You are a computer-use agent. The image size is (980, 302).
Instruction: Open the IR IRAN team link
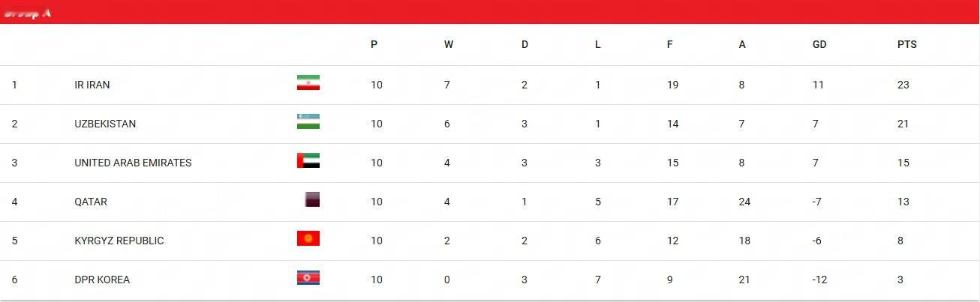92,85
